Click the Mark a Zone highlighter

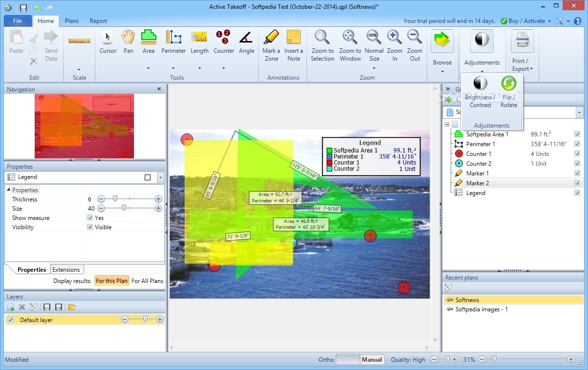coord(271,45)
